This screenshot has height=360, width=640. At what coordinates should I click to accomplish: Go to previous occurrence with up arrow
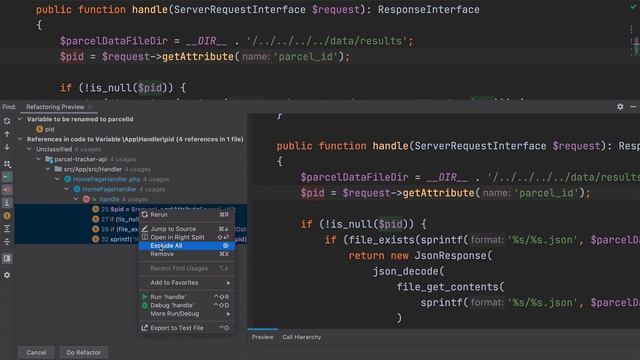pos(7,134)
